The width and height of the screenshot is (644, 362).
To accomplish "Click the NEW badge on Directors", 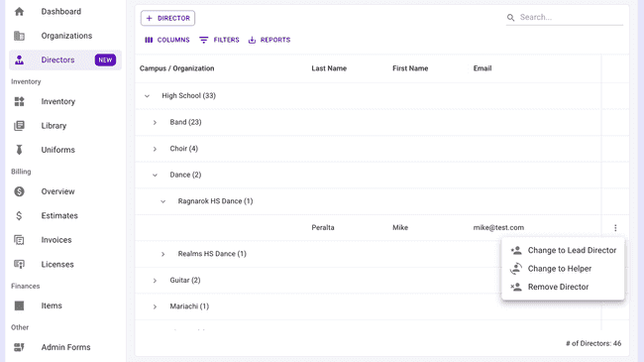I will pyautogui.click(x=105, y=60).
